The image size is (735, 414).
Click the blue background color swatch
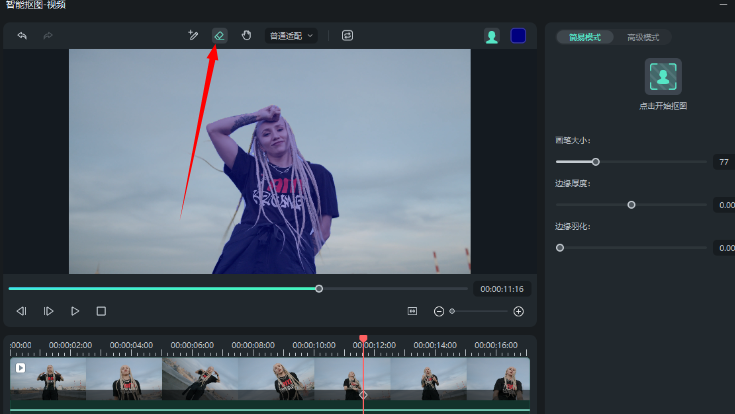518,36
